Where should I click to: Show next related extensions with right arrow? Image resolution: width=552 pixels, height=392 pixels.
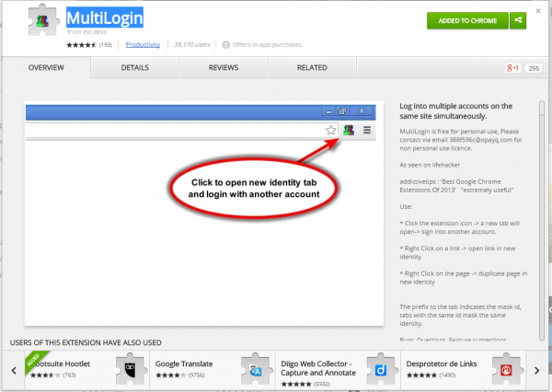(537, 371)
